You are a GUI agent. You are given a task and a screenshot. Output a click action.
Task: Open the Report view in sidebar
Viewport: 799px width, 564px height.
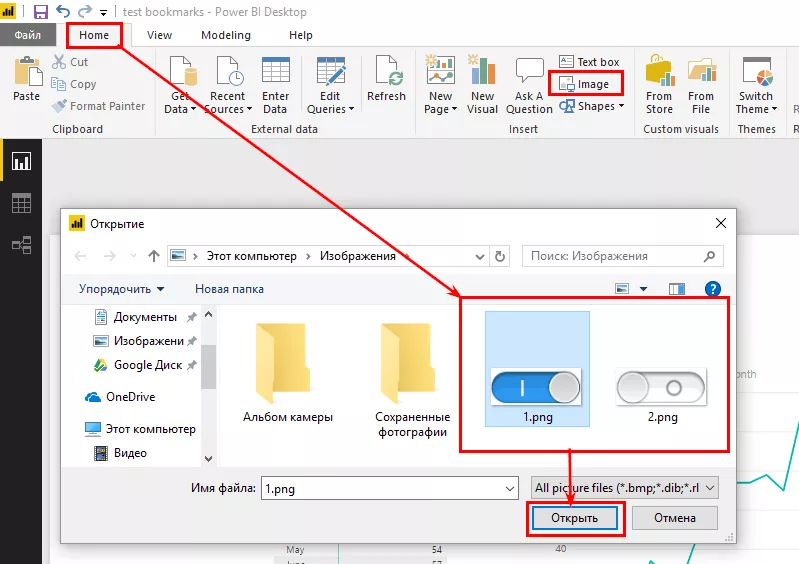click(x=21, y=162)
